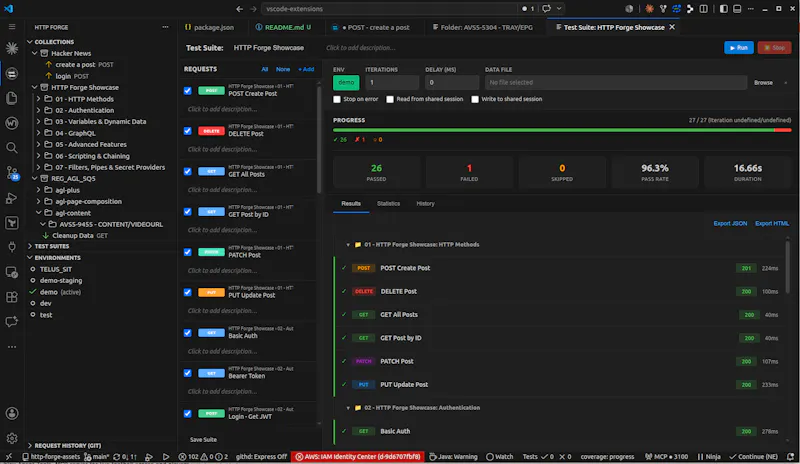
Task: Expand REQUEST HISTORY (GIT) section
Action: tap(30, 446)
